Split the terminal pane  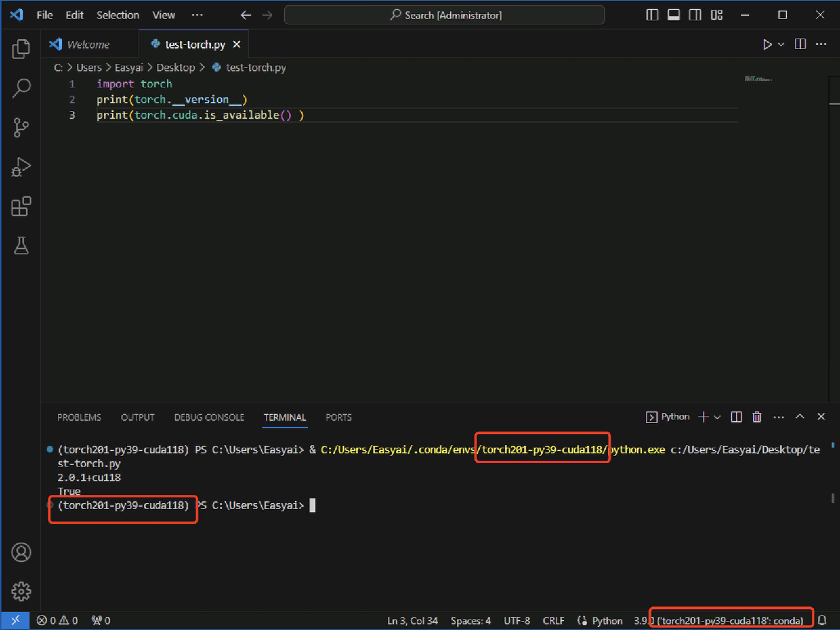(736, 417)
